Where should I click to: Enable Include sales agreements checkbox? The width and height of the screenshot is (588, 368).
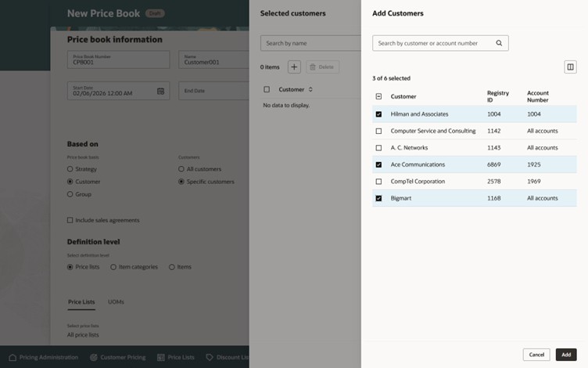click(70, 220)
